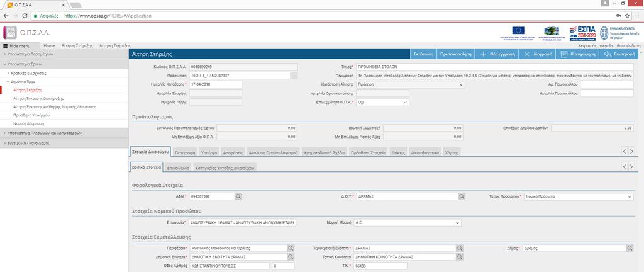Click the browser back arrow
Viewport: 644px width, 272px height.
point(6,16)
